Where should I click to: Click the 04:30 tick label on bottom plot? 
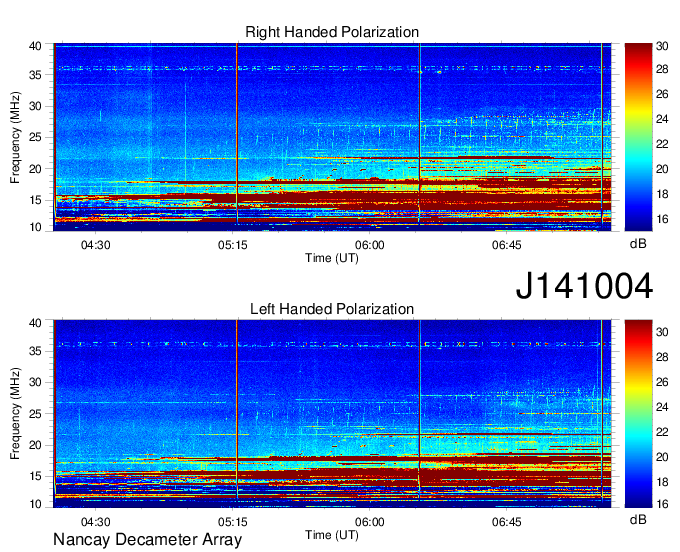coord(95,522)
